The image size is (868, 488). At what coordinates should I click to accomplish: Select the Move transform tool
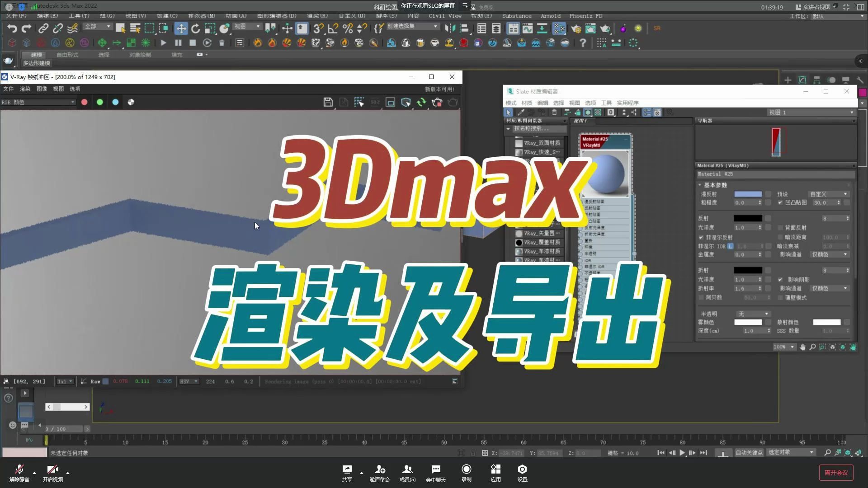181,28
